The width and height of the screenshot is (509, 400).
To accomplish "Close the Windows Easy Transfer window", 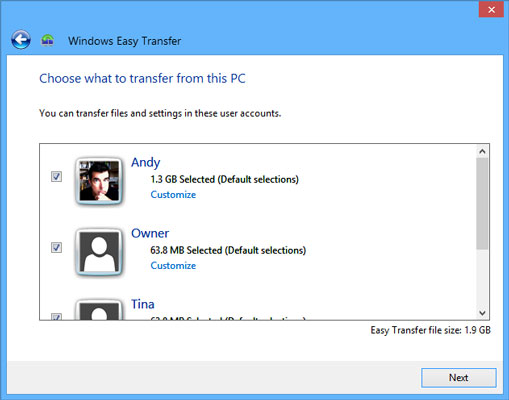I will click(x=491, y=10).
